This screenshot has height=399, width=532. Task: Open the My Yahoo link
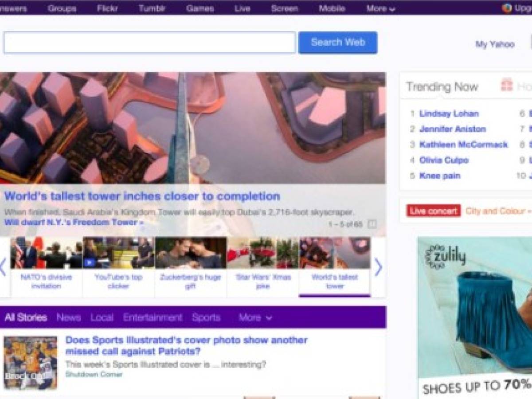point(495,44)
